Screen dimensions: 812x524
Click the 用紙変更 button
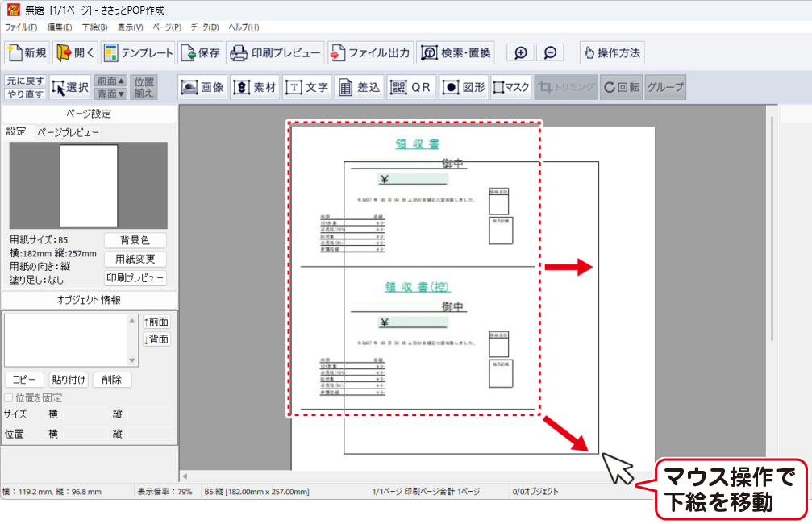(135, 260)
